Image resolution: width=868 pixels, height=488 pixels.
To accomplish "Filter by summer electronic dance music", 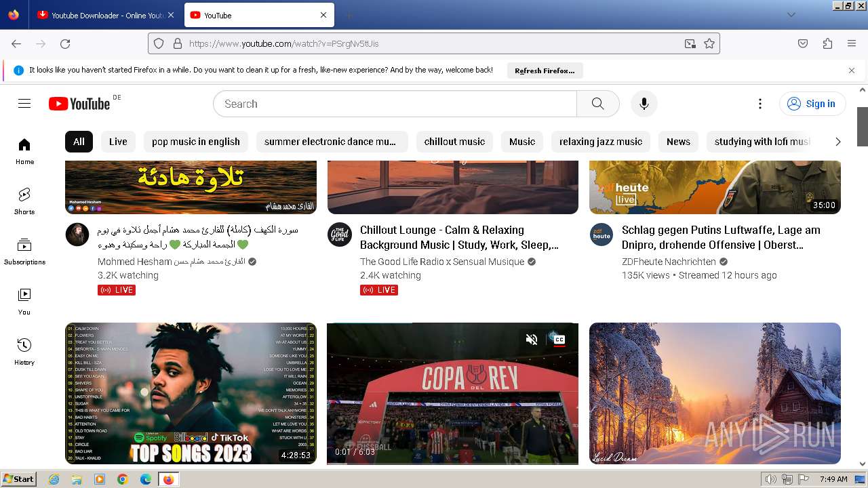I will pos(332,142).
